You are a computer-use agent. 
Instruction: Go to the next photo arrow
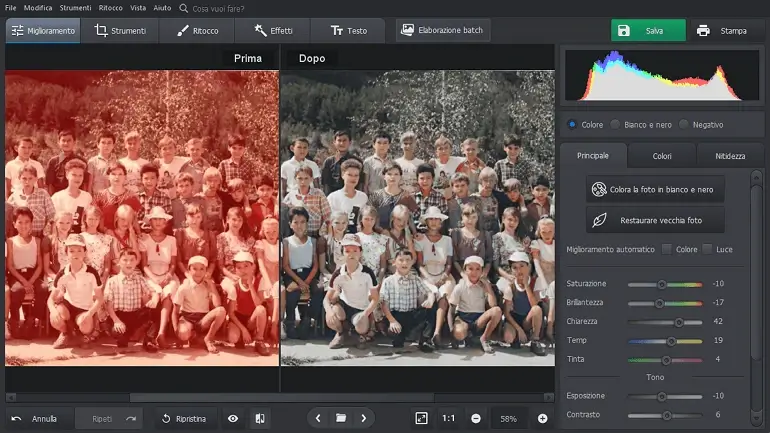pyautogui.click(x=363, y=418)
